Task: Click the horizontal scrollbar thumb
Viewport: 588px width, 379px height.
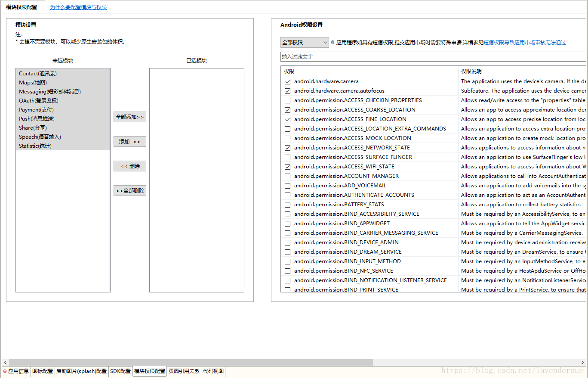Action: point(191,363)
